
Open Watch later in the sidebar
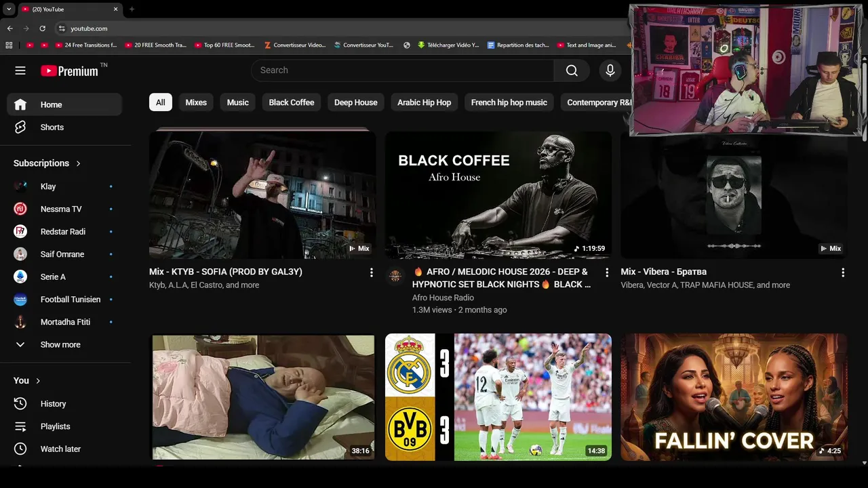point(64,449)
